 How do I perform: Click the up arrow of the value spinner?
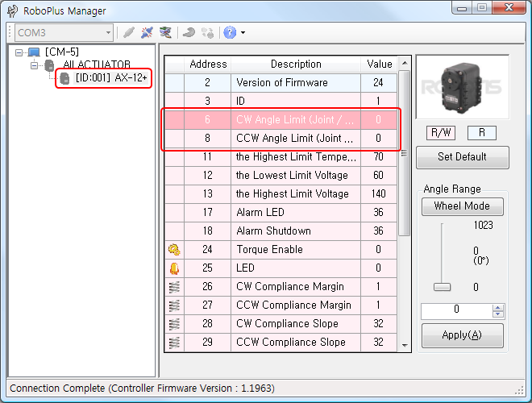(x=497, y=306)
